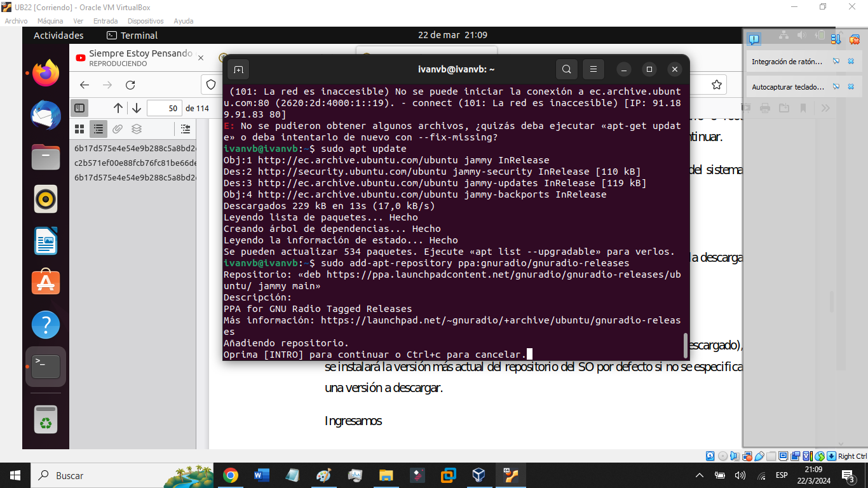
Task: Click the Windows Buscar search box
Action: (122, 475)
